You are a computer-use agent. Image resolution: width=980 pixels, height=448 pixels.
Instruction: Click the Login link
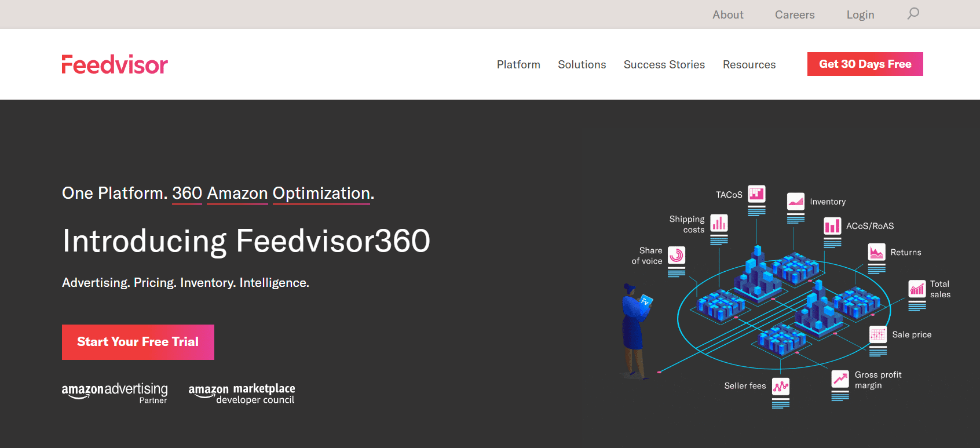[860, 14]
